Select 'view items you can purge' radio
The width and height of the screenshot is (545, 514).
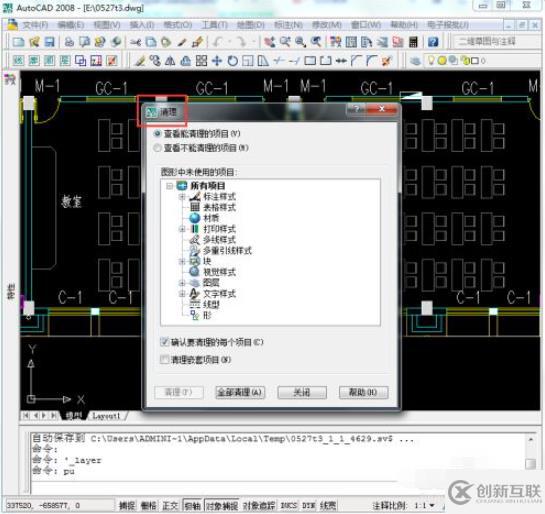(157, 133)
